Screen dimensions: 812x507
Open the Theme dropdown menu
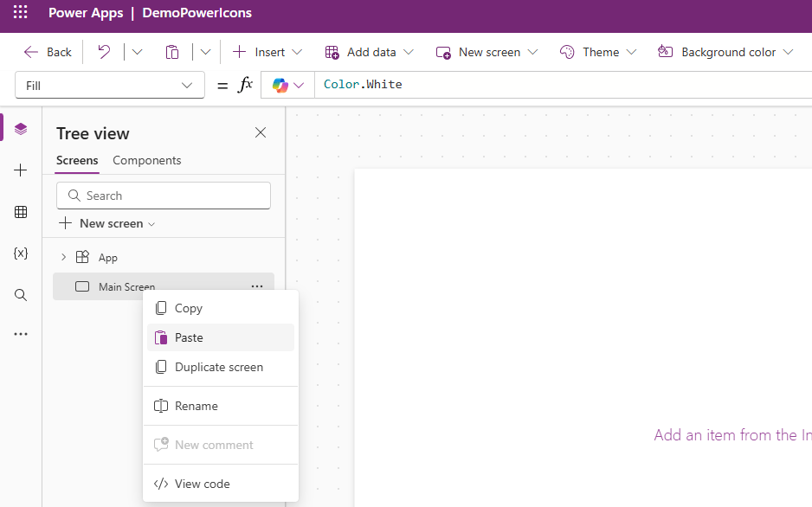(598, 52)
